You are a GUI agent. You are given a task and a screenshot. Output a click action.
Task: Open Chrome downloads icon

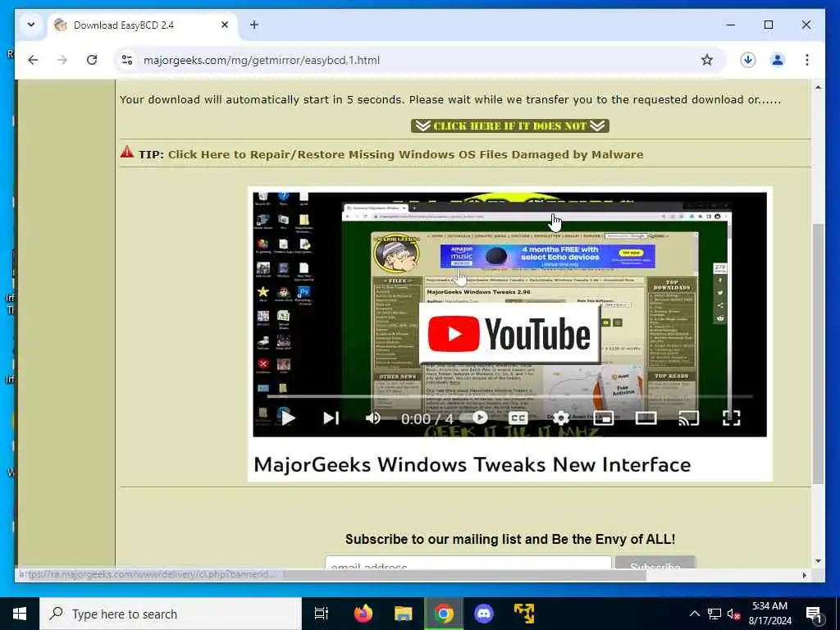pyautogui.click(x=748, y=60)
